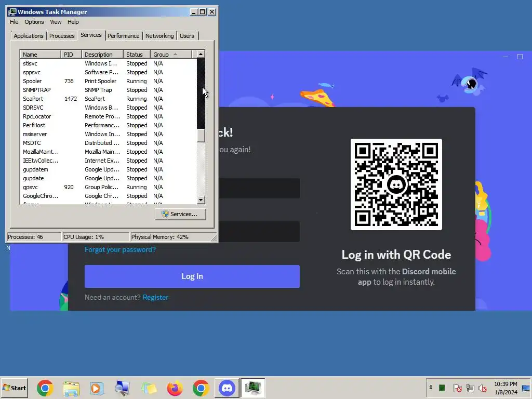Select the sppsvc service row

click(108, 72)
